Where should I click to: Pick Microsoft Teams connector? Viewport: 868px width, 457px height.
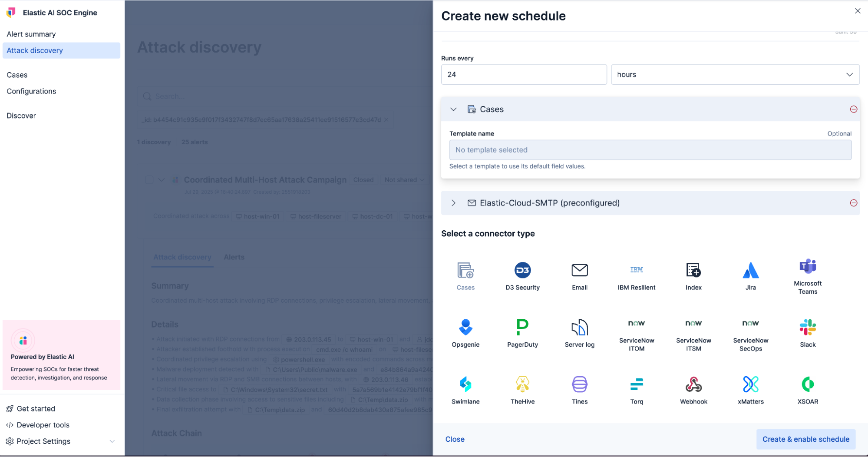point(808,276)
